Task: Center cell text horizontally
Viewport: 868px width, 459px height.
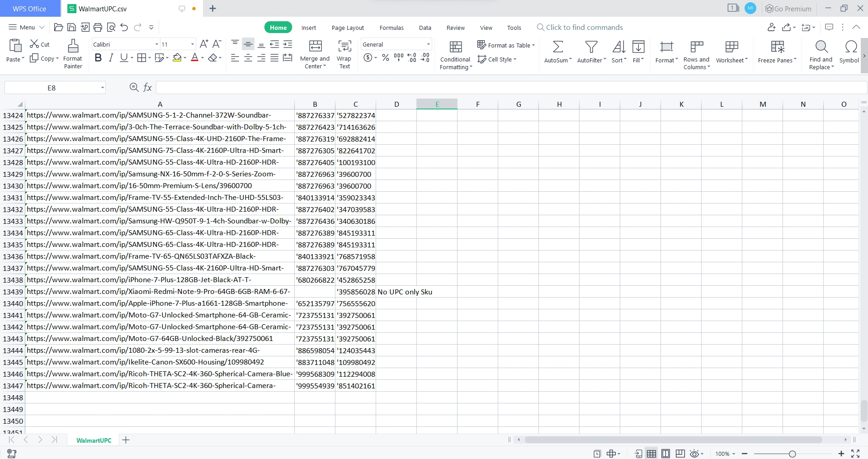Action: coord(248,58)
